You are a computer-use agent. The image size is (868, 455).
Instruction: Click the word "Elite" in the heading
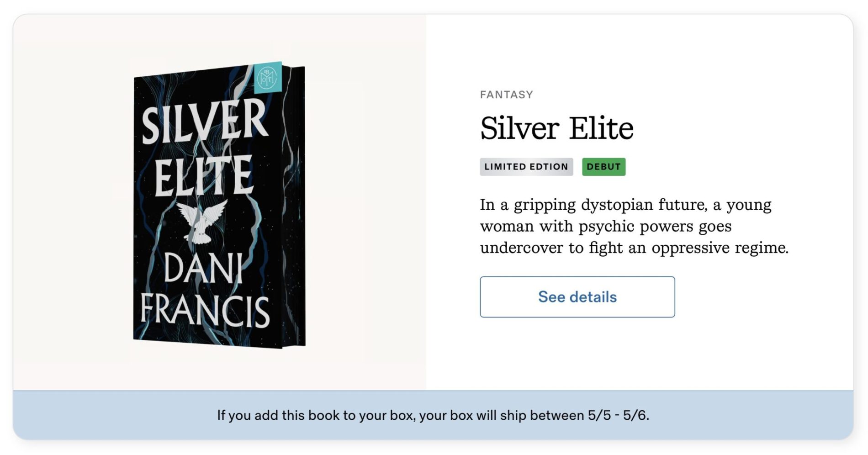click(x=601, y=128)
